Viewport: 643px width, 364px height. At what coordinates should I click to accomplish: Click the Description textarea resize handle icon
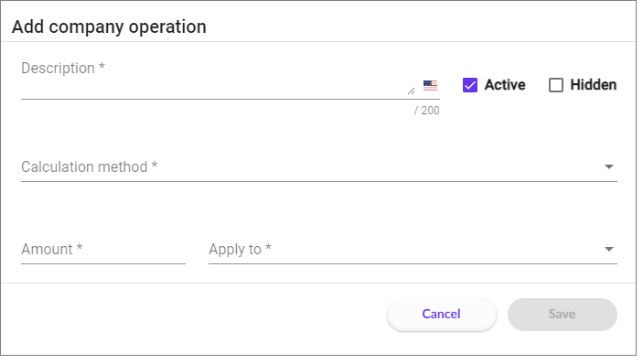pos(411,91)
